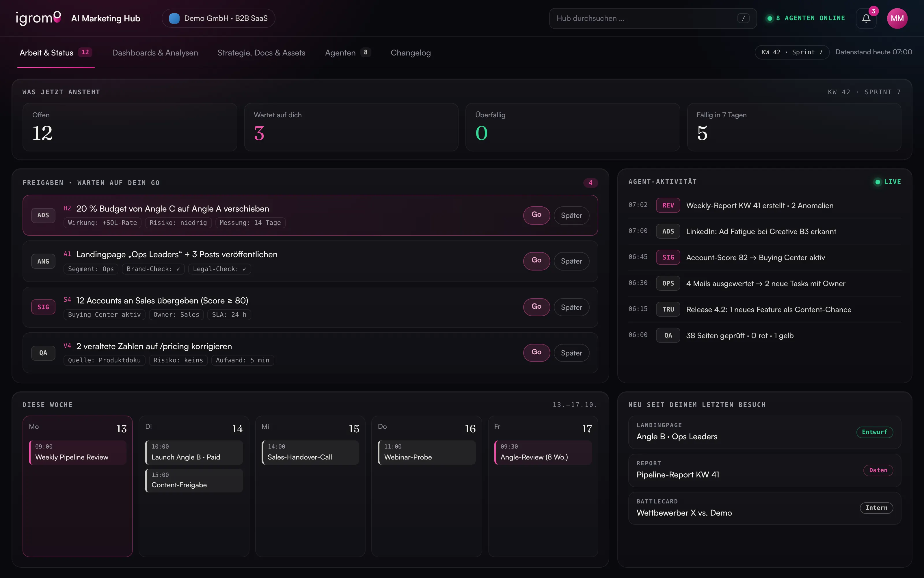
Task: Click the TRU badge in agent activity
Action: pyautogui.click(x=668, y=309)
